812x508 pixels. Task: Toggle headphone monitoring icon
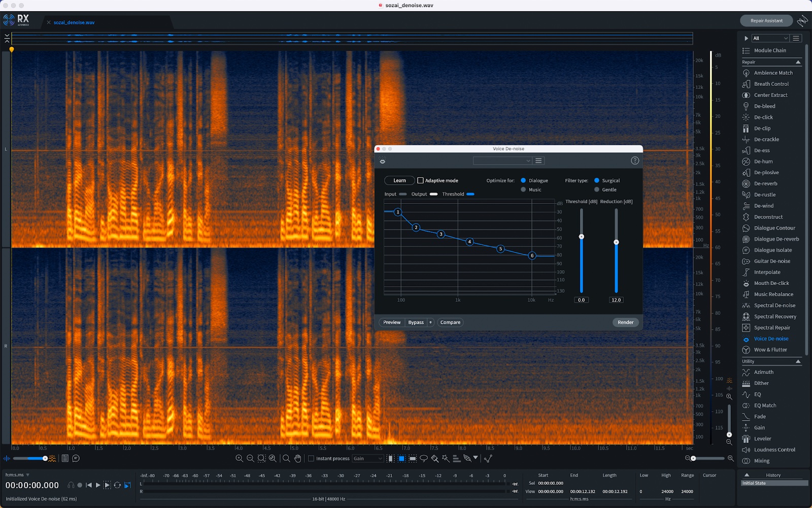pyautogui.click(x=71, y=485)
